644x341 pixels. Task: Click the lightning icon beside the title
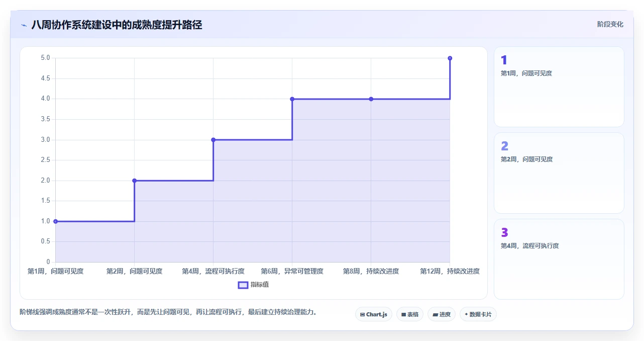[24, 25]
